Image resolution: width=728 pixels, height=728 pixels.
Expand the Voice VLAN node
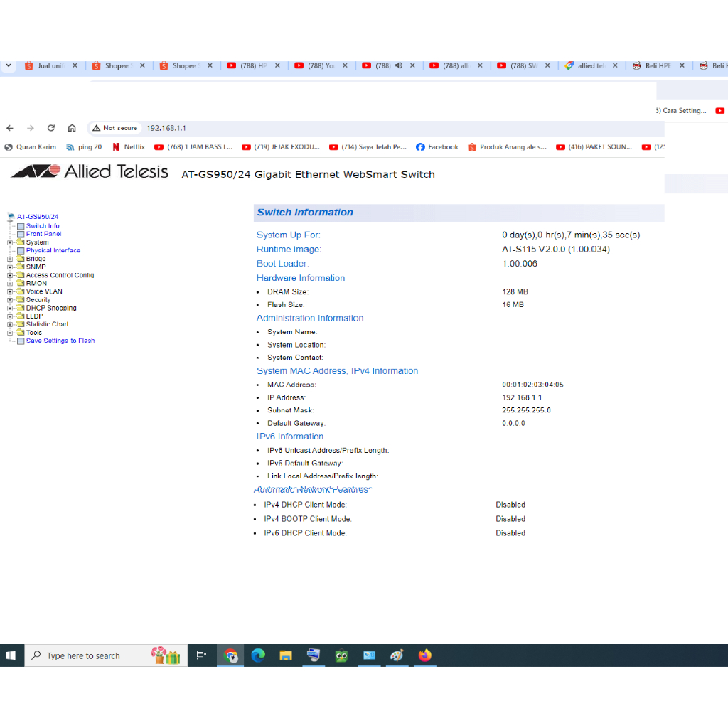click(x=10, y=291)
